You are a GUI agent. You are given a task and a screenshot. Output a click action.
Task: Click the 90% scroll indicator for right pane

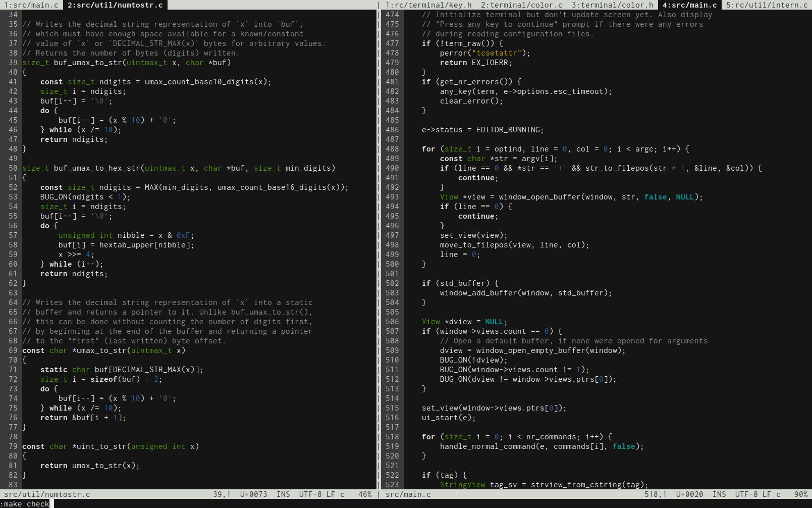pos(798,494)
